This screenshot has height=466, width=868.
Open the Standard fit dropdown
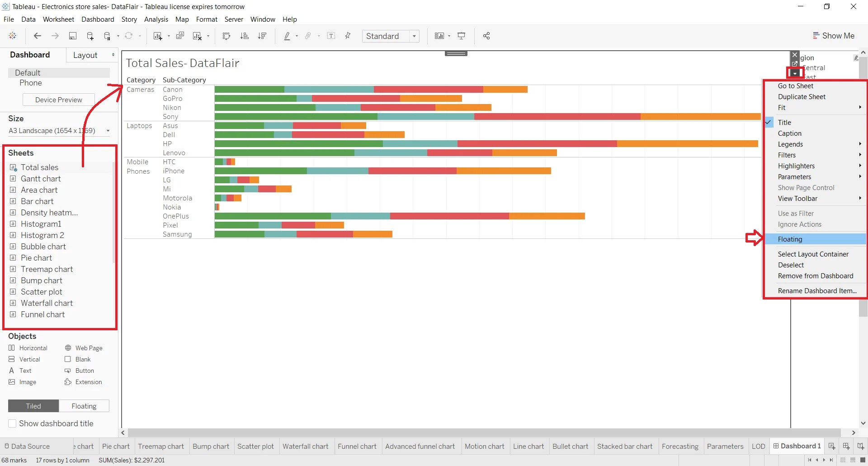tap(415, 36)
